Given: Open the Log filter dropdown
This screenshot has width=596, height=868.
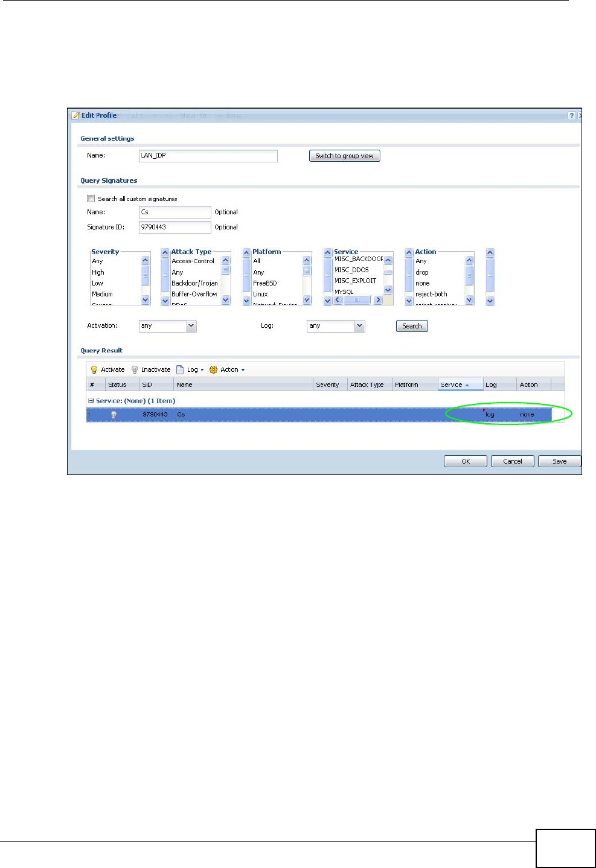Looking at the screenshot, I should coord(360,326).
